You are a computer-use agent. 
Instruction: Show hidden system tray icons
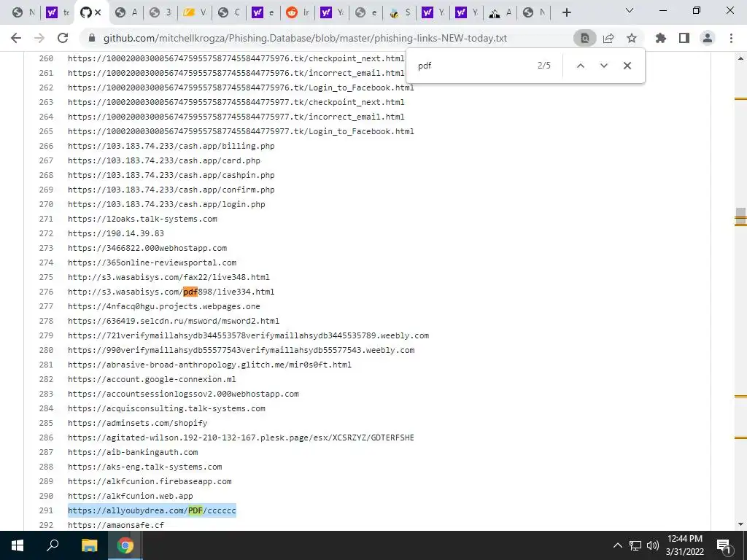pos(617,545)
